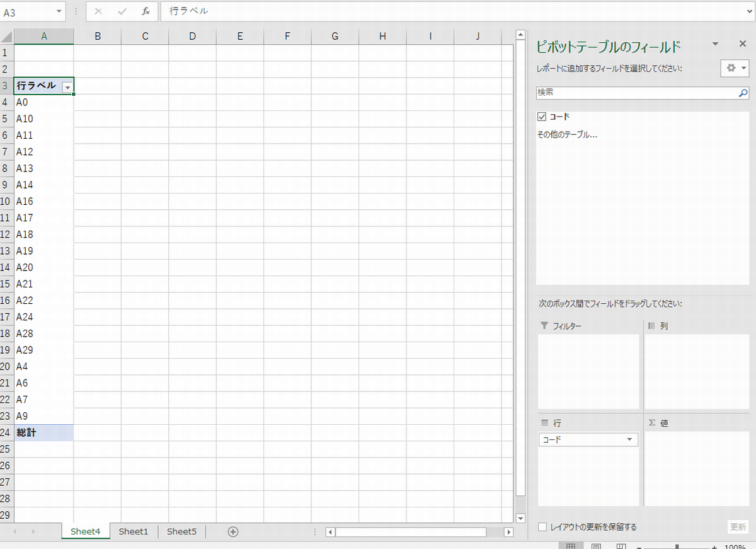Open the 行ラベル filter dropdown in A3
The height and width of the screenshot is (549, 756).
pos(67,86)
